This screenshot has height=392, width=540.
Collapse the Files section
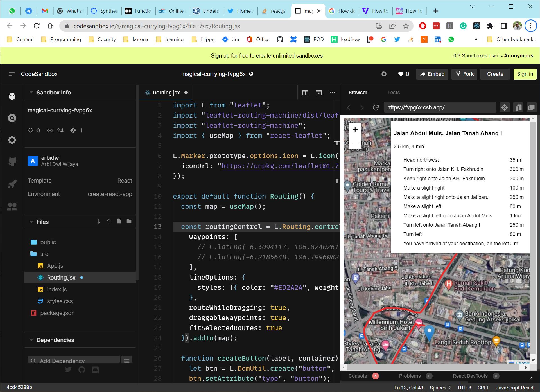click(x=31, y=222)
